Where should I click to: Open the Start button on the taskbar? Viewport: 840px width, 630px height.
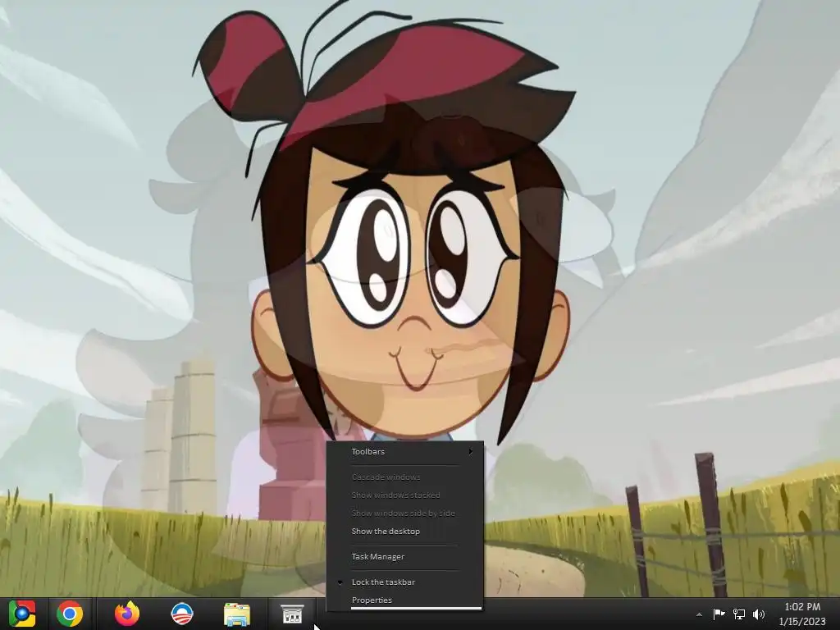[x=22, y=614]
